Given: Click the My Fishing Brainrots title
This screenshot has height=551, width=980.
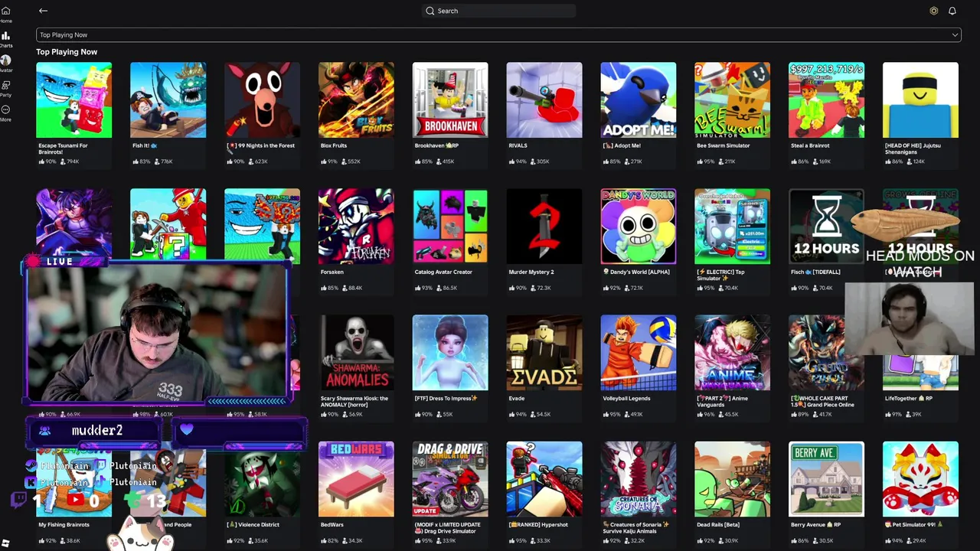Looking at the screenshot, I should pyautogui.click(x=64, y=524).
